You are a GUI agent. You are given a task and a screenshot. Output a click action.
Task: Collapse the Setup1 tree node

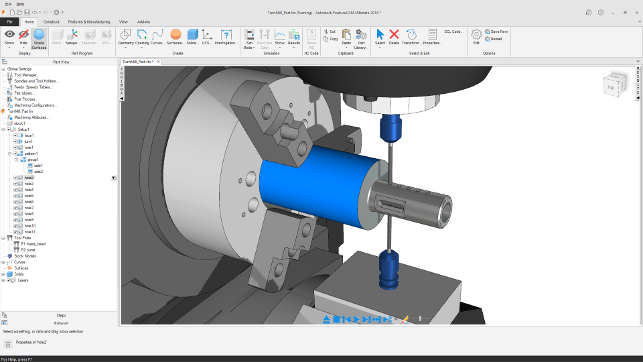click(3, 130)
